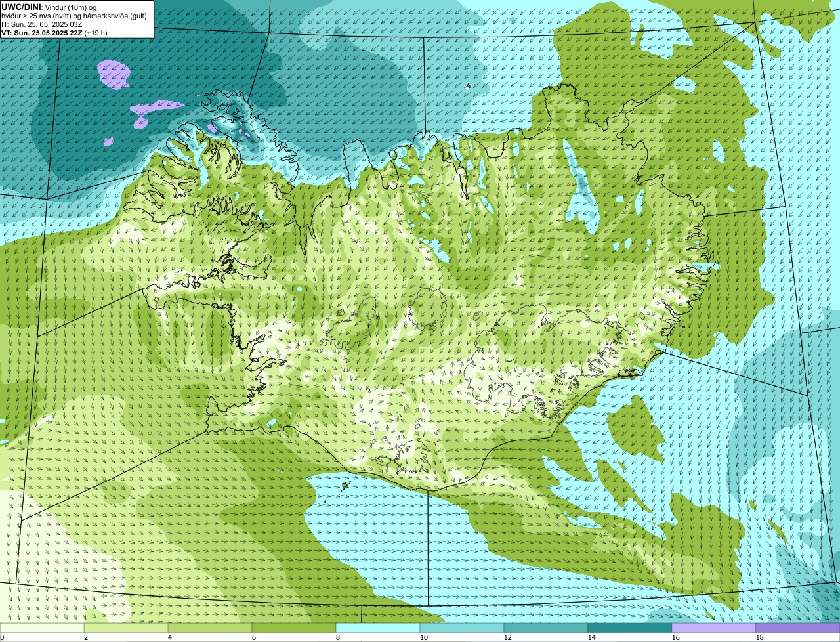The width and height of the screenshot is (840, 642).
Task: Click the legend label 18
Action: pos(760,637)
